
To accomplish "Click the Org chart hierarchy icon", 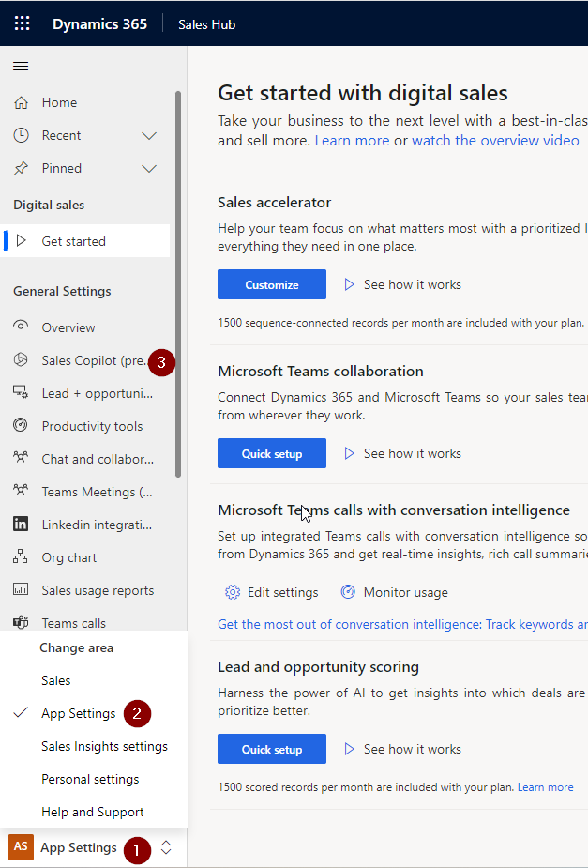I will pos(21,556).
